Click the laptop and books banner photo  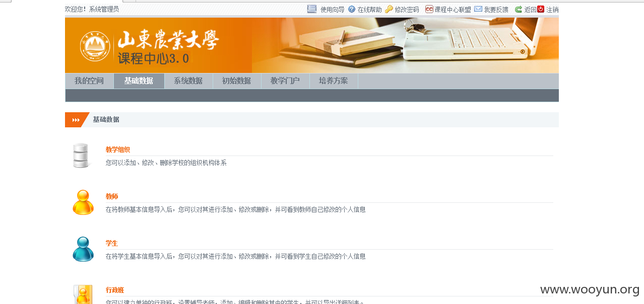pyautogui.click(x=405, y=45)
